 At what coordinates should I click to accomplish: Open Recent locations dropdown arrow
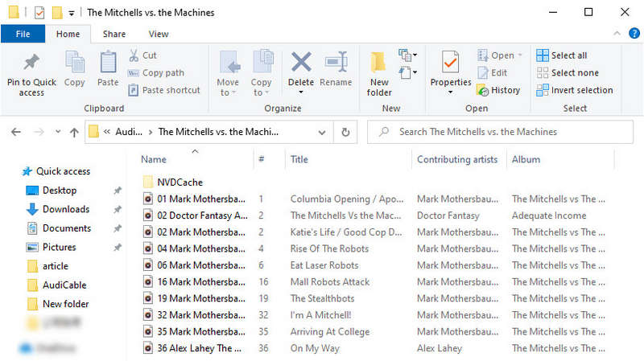coord(58,132)
